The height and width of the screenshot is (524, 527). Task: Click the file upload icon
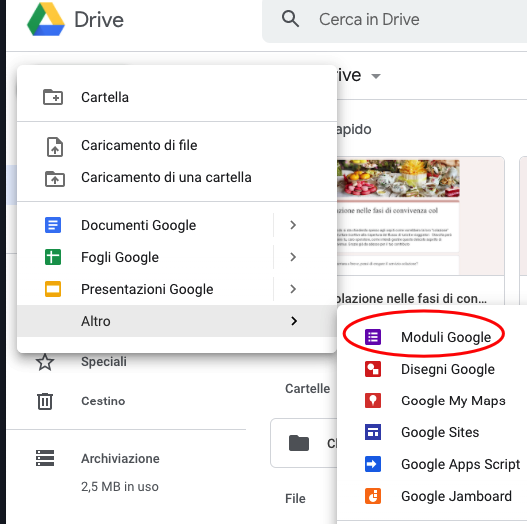(x=54, y=147)
